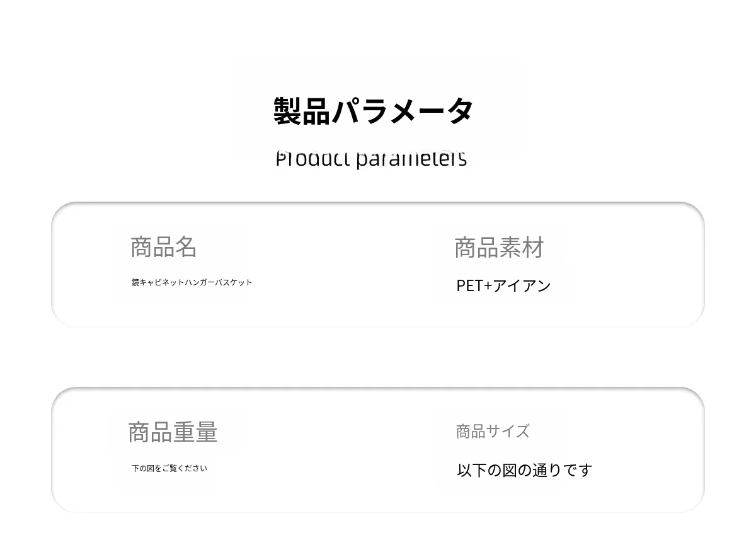756x557 pixels.
Task: Select the "商品素材" label
Action: tap(499, 248)
